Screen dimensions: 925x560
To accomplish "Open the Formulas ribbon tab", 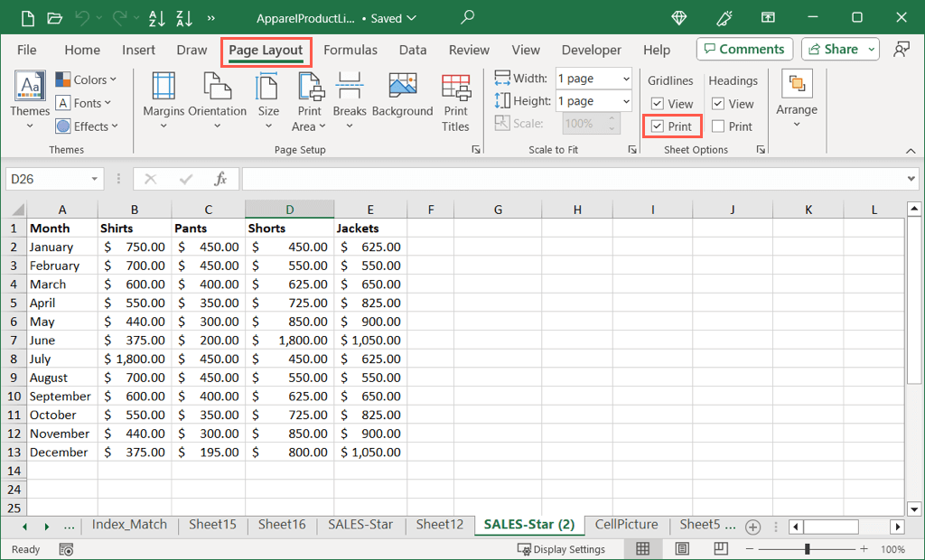I will click(x=350, y=50).
